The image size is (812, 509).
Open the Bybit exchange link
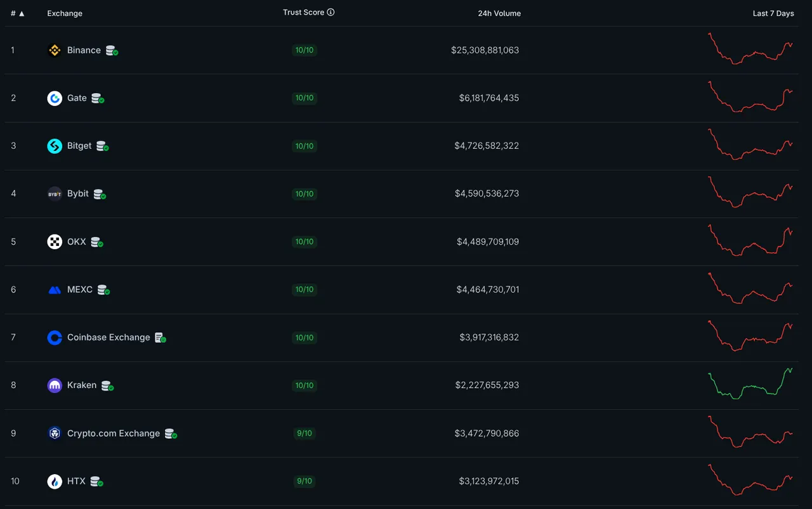coord(78,193)
